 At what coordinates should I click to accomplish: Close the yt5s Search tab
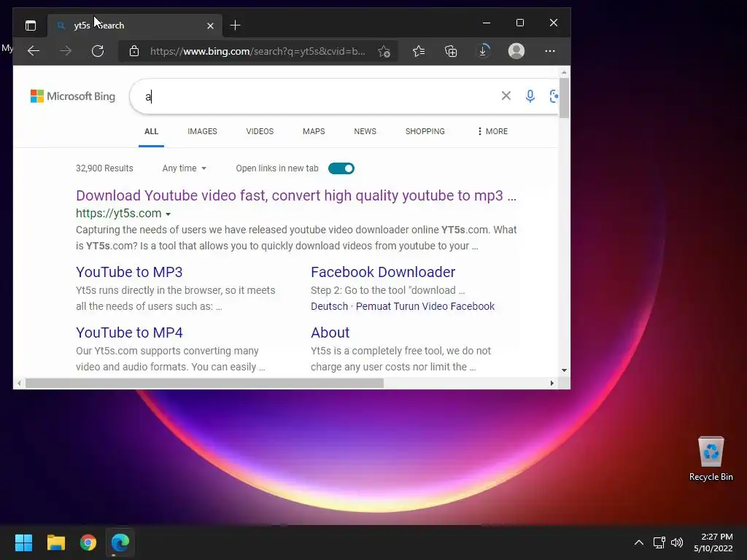point(210,26)
